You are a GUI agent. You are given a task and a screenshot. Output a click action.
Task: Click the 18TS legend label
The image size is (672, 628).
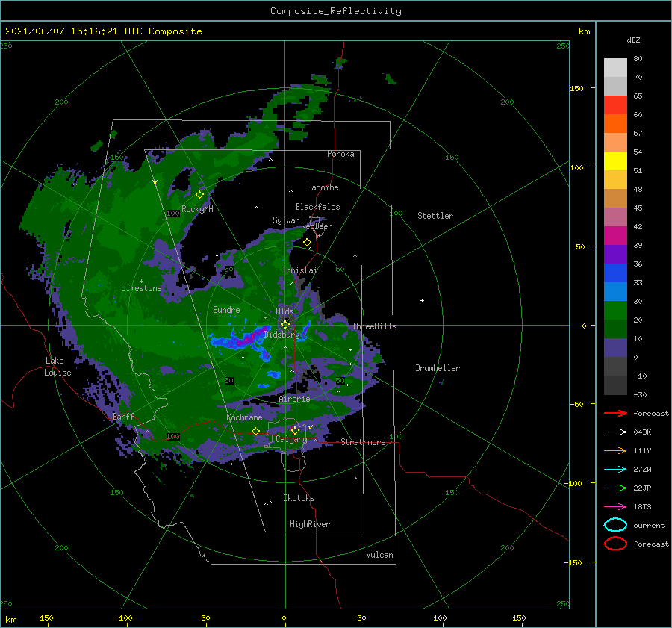pyautogui.click(x=642, y=507)
